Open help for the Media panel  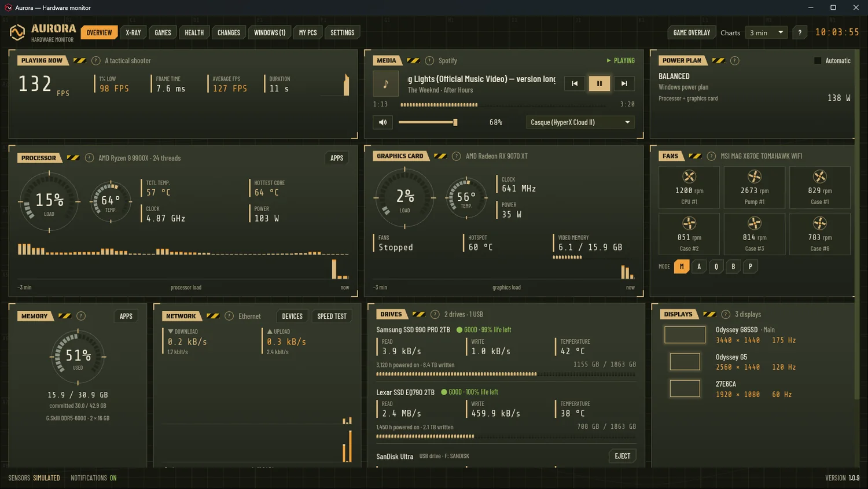pos(429,61)
